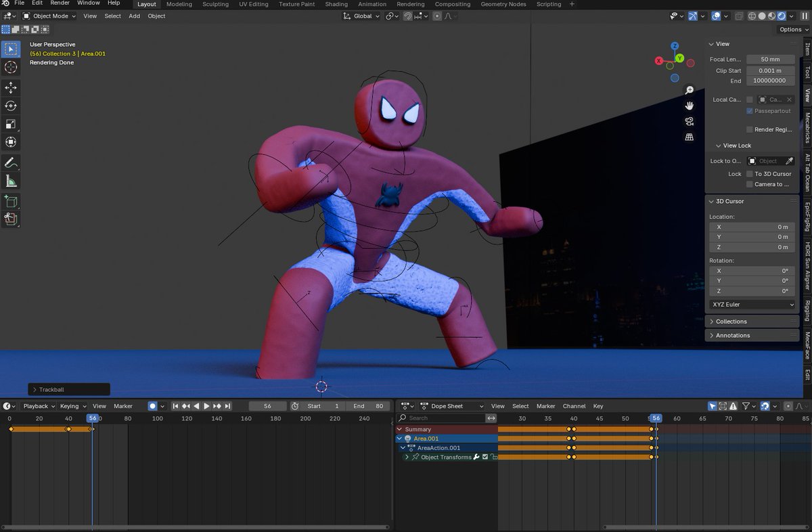This screenshot has height=532, width=812.
Task: Open the Channel menu in the Dope Sheet
Action: click(x=574, y=406)
